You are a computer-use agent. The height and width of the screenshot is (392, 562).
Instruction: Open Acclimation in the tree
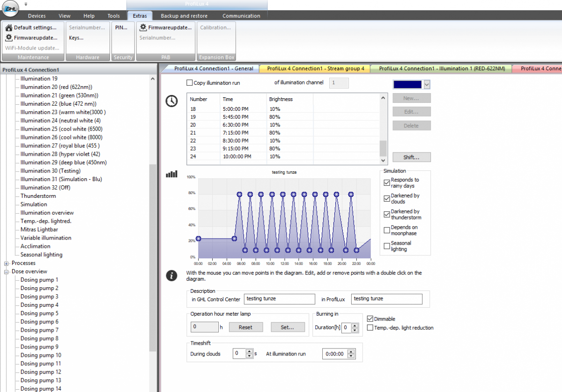35,247
